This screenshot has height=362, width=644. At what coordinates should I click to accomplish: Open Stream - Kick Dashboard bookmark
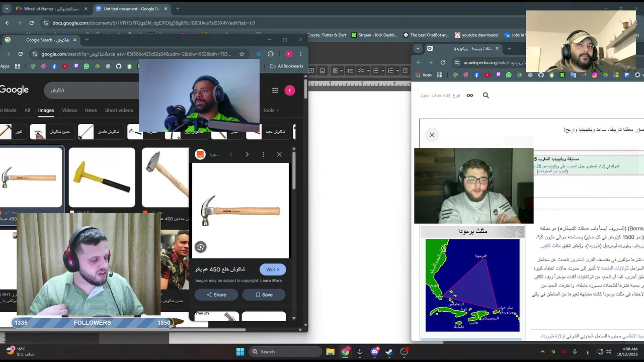(375, 35)
